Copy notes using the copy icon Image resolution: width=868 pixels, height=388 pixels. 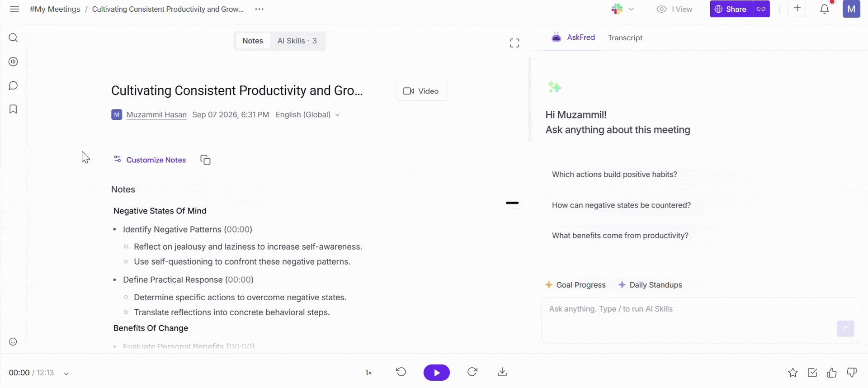click(x=206, y=160)
